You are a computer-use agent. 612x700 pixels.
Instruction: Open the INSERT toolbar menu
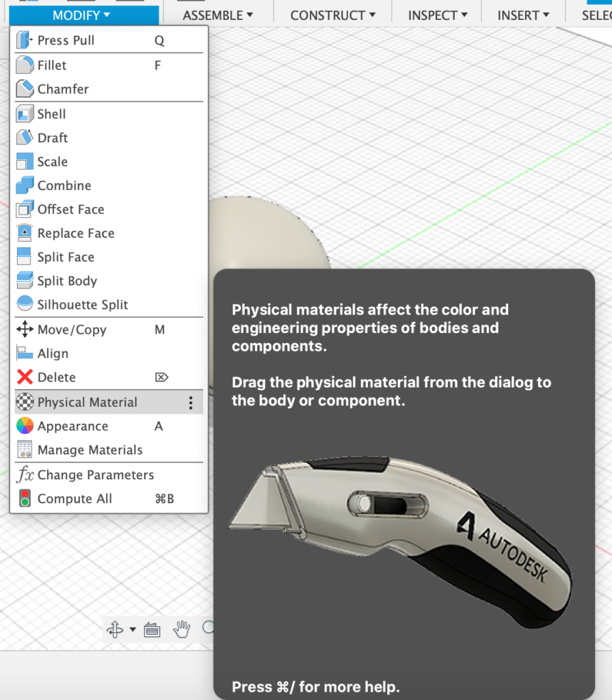[523, 15]
